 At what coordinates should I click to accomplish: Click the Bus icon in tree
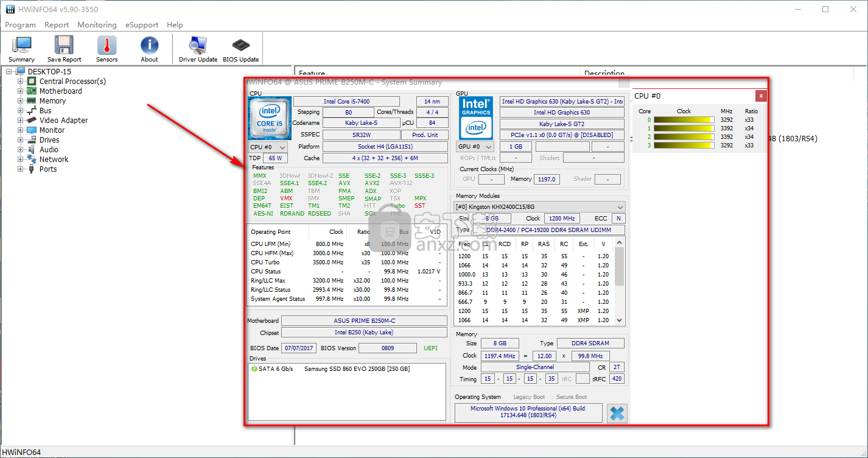coord(32,110)
